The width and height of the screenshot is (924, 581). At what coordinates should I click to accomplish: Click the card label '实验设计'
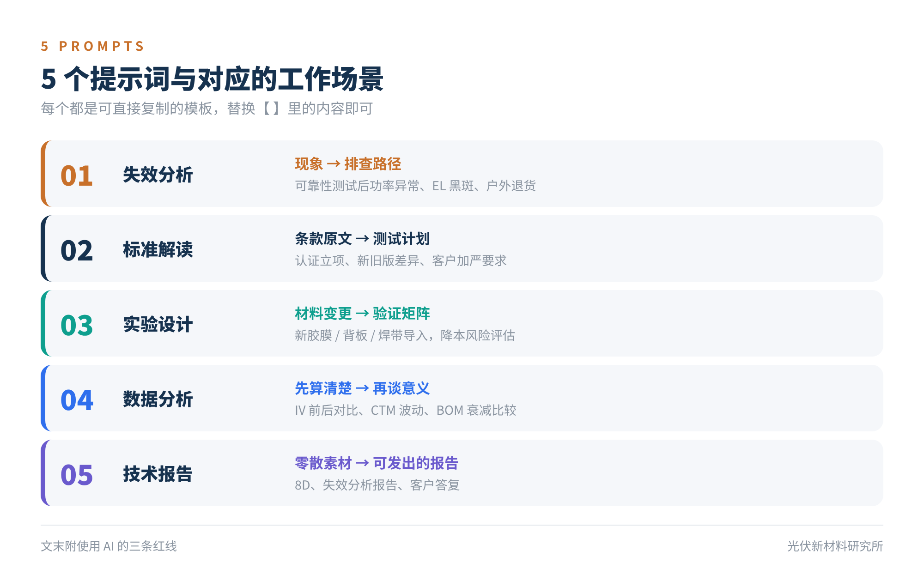pos(158,325)
